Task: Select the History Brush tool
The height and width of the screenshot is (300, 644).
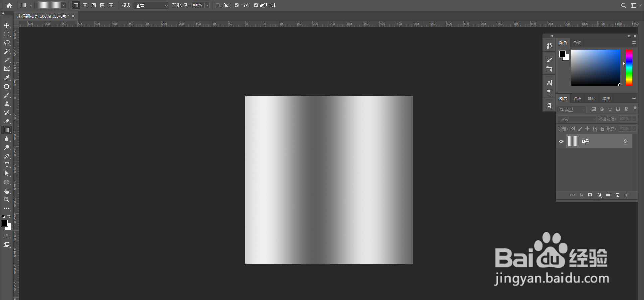Action: [7, 113]
